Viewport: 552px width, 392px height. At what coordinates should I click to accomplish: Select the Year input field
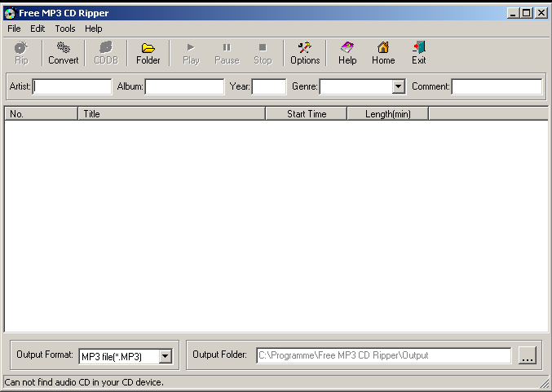[x=269, y=86]
